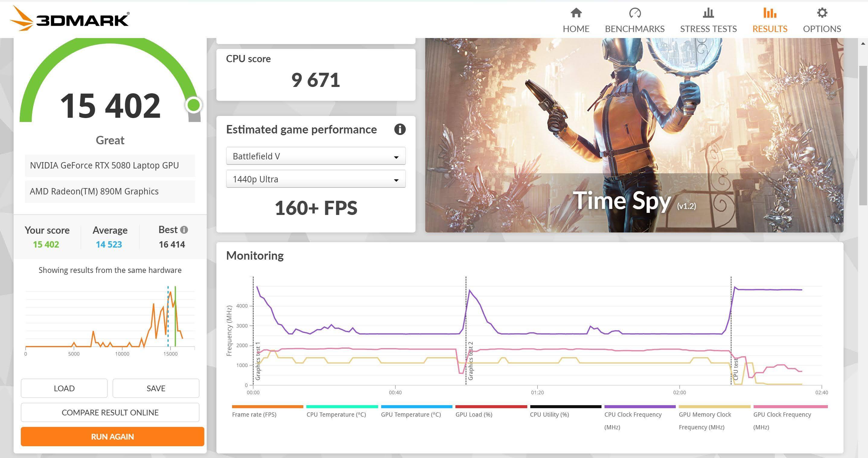
Task: Click the Time Spy benchmark image
Action: [x=634, y=135]
